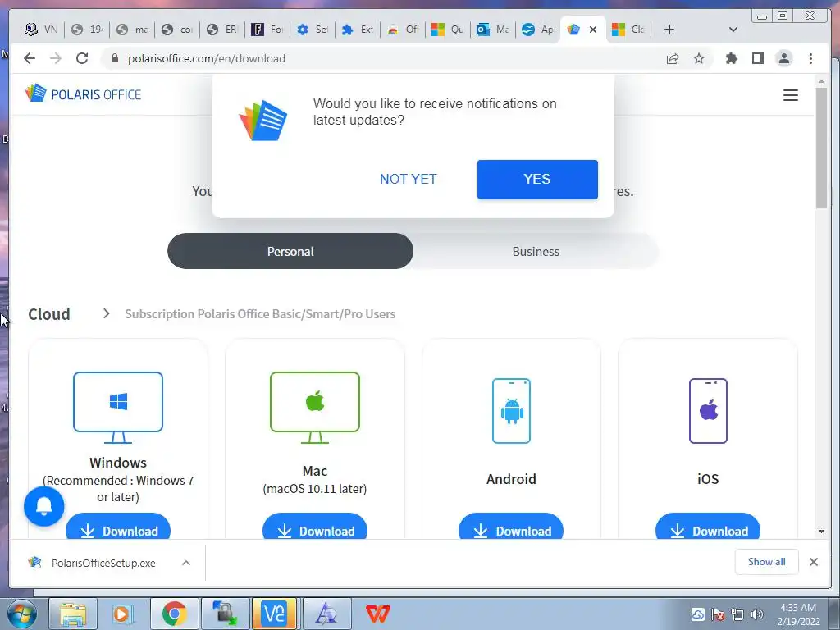Toggle the browser side panel icon
This screenshot has width=840, height=630.
(x=757, y=58)
